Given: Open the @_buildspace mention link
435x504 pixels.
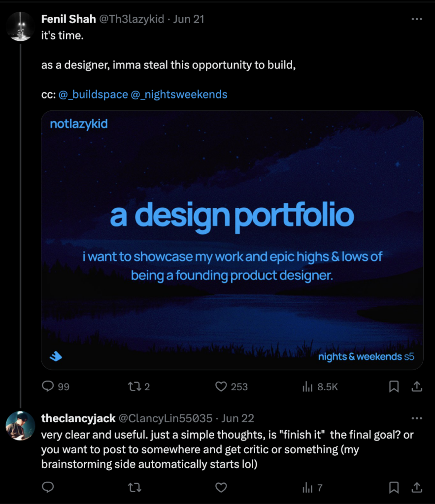Looking at the screenshot, I should tap(93, 94).
